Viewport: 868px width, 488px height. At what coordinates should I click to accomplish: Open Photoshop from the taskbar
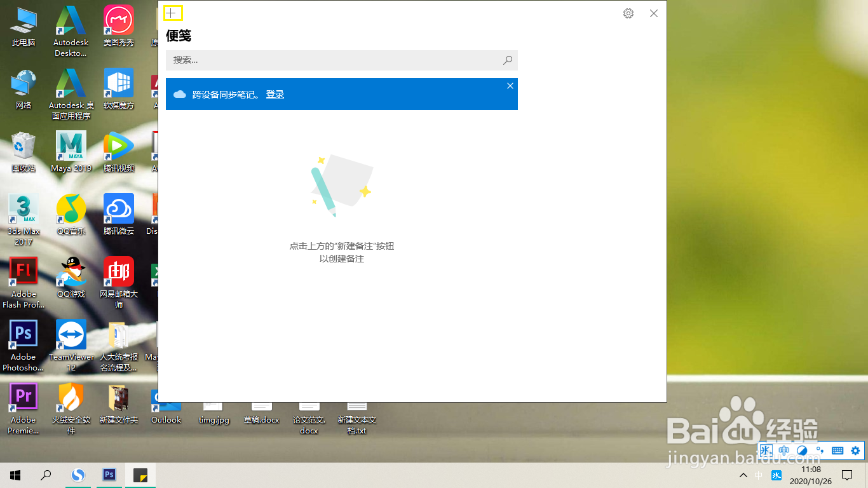109,475
